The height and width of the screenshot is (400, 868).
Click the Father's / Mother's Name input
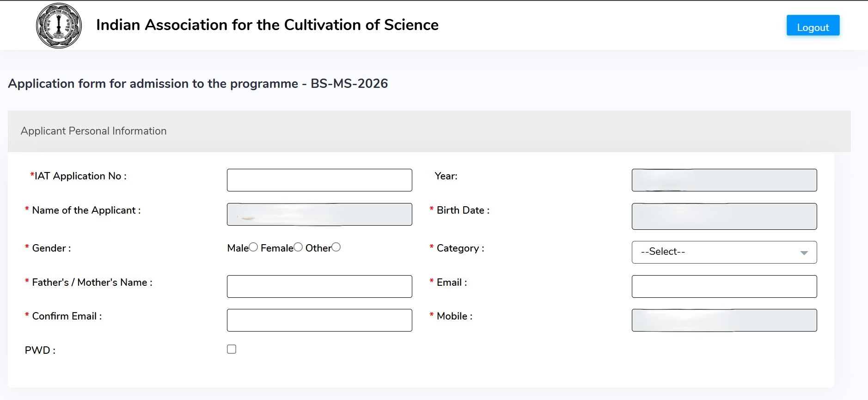319,286
